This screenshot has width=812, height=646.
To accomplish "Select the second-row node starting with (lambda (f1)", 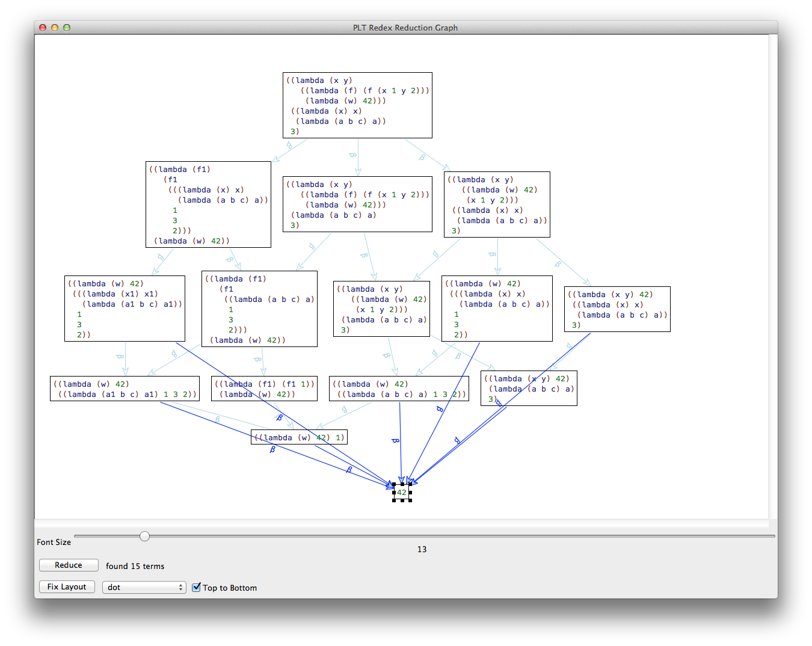I will [208, 205].
